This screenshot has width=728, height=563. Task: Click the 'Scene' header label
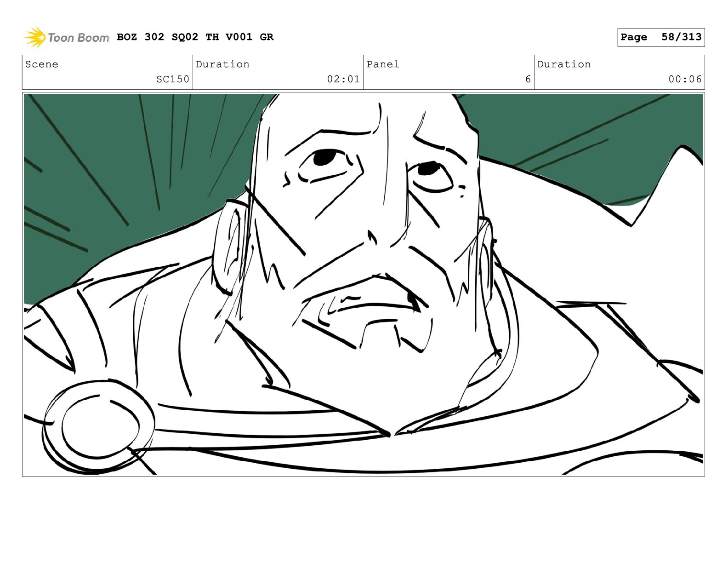pyautogui.click(x=42, y=64)
